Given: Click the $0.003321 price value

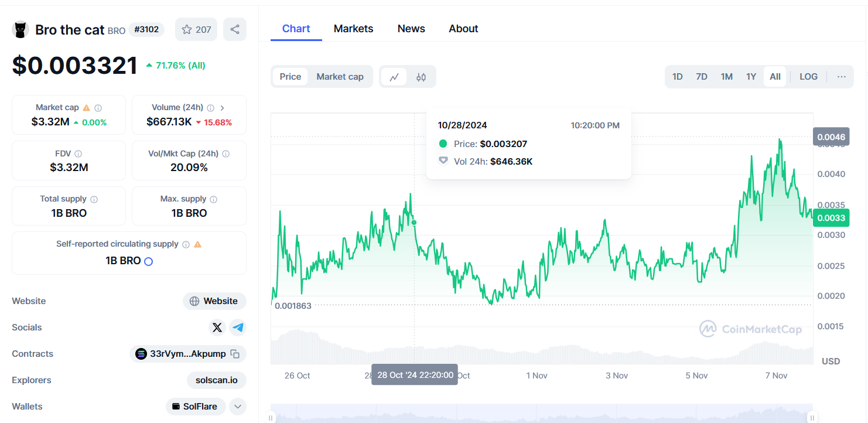Looking at the screenshot, I should click(x=75, y=66).
